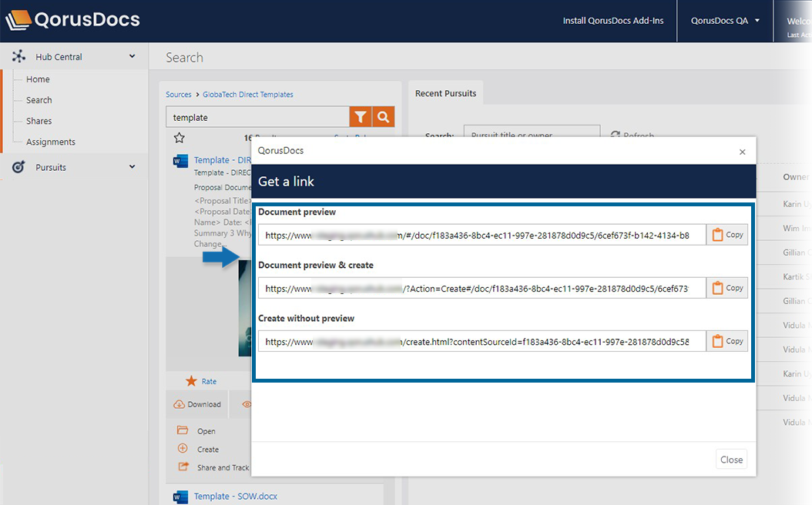
Task: Click the orange search magnifier button
Action: [383, 117]
